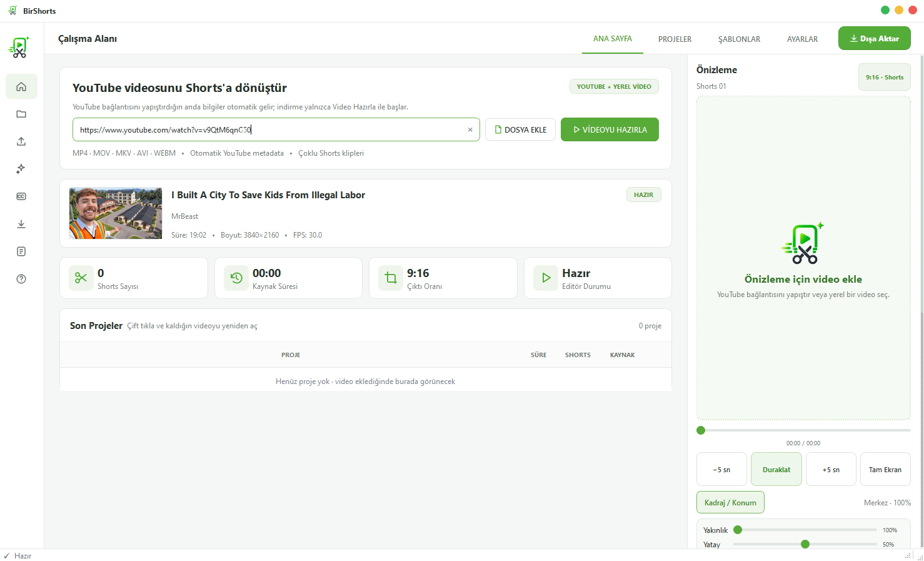This screenshot has width=924, height=561.
Task: Click the Dışa Aktar export button
Action: coord(874,38)
